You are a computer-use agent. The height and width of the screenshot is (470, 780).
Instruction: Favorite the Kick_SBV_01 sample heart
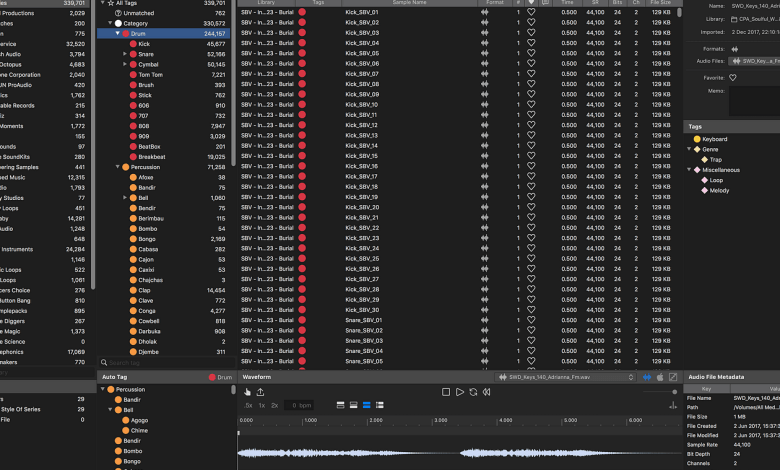click(531, 12)
